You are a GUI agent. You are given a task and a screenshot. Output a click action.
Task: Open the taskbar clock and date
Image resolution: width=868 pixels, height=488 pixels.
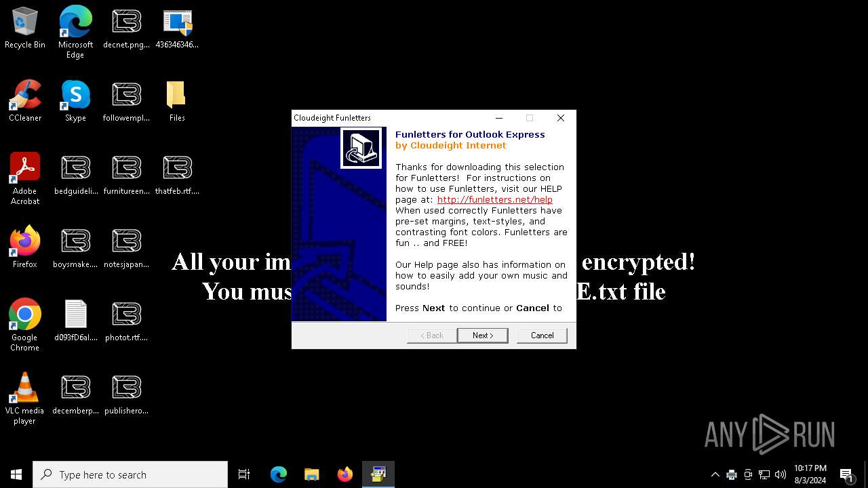click(810, 474)
